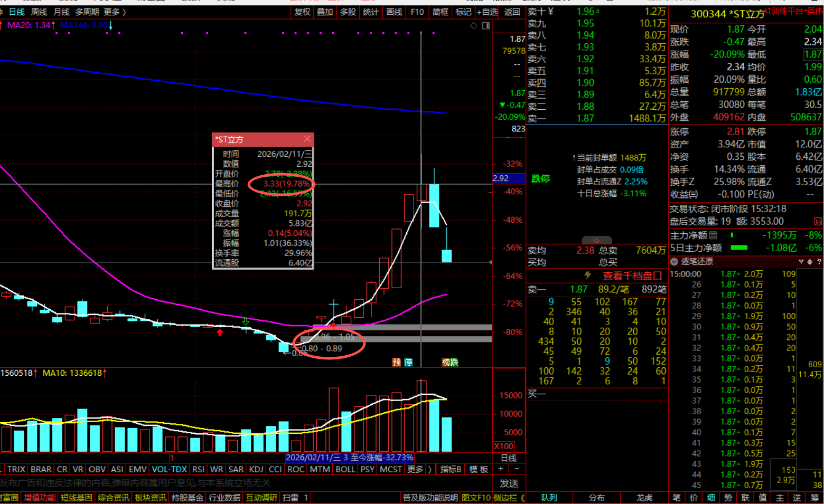Open the 主力净额 detail list icon
The image size is (824, 504).
click(714, 235)
